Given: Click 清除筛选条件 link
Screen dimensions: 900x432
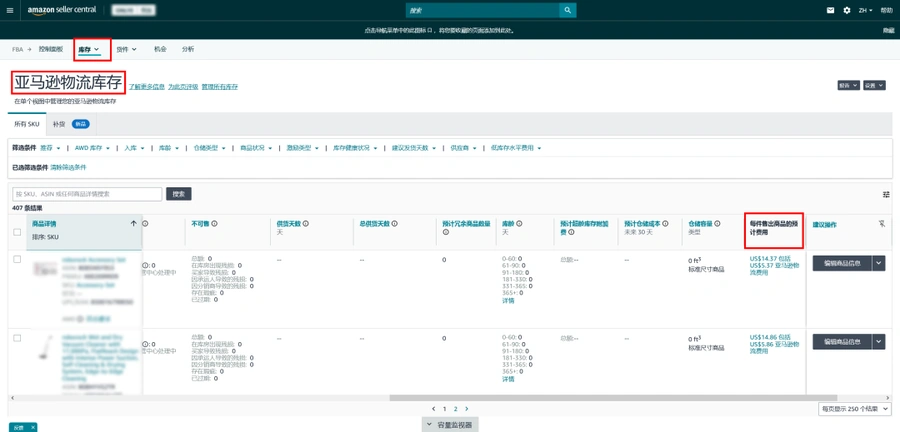Looking at the screenshot, I should (x=68, y=168).
